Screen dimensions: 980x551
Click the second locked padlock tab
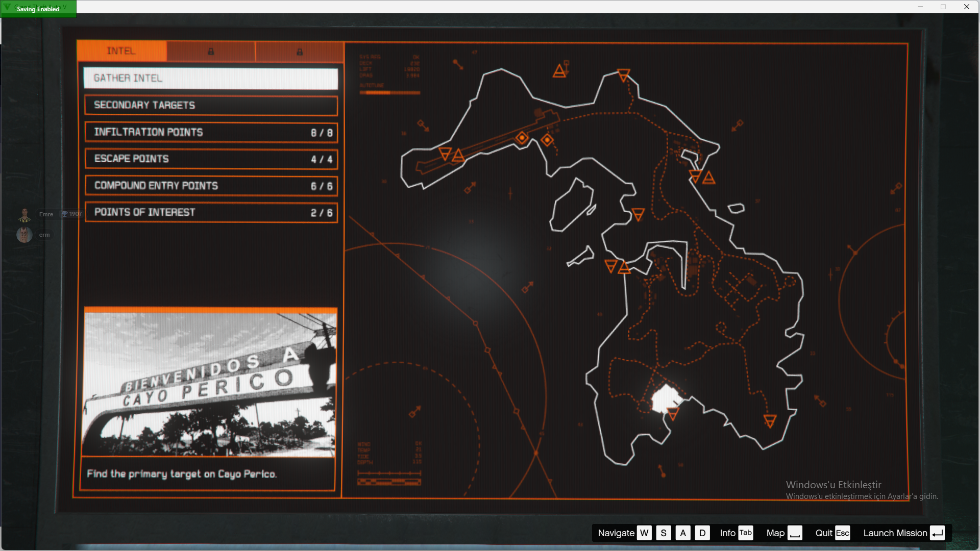pyautogui.click(x=300, y=52)
